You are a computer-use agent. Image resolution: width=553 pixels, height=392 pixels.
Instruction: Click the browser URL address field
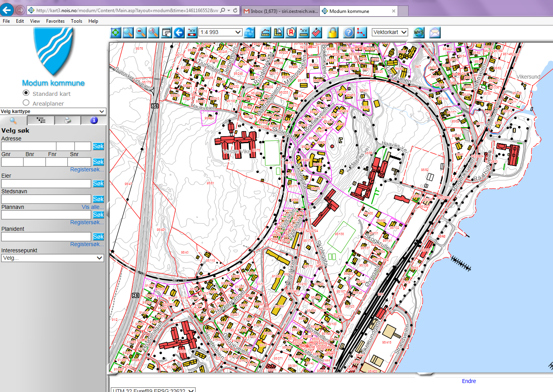(x=126, y=11)
